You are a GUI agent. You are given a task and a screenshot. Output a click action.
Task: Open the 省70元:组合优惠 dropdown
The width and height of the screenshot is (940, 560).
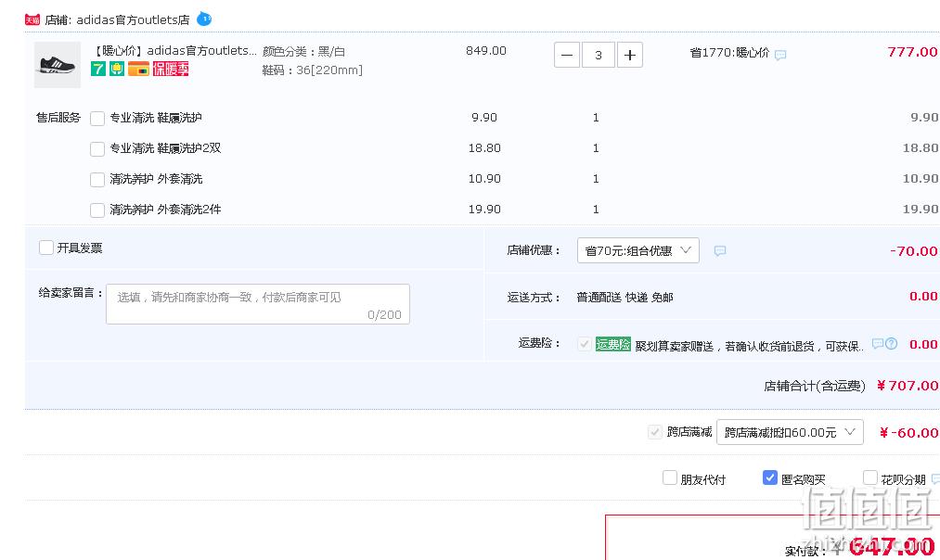[x=637, y=250]
